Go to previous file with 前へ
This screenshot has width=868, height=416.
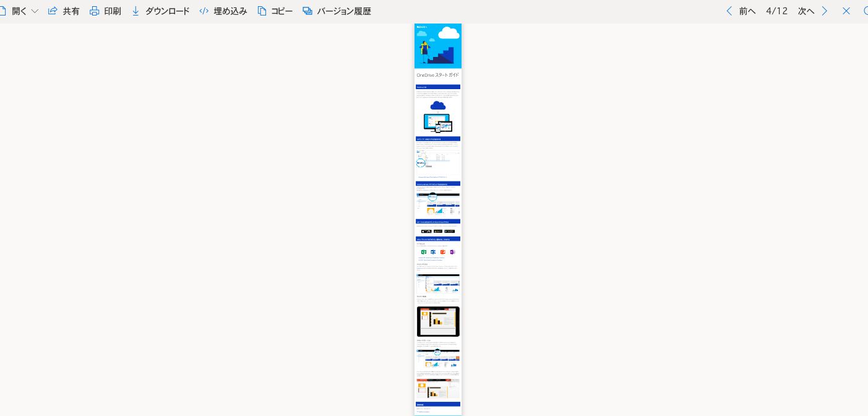(741, 11)
